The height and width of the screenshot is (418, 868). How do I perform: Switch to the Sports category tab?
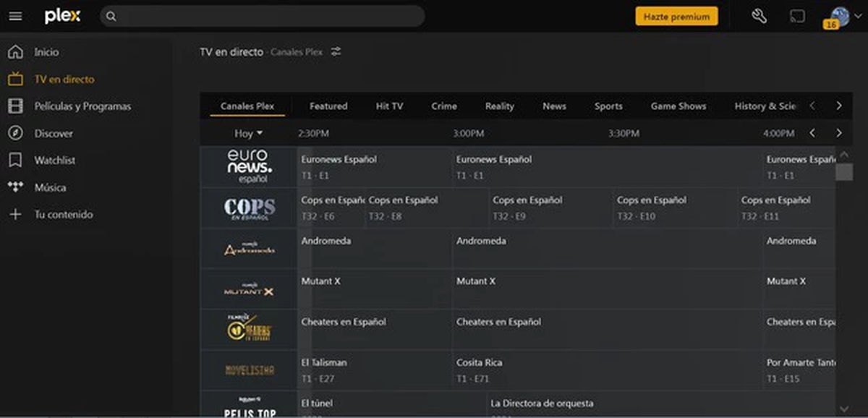coord(608,106)
